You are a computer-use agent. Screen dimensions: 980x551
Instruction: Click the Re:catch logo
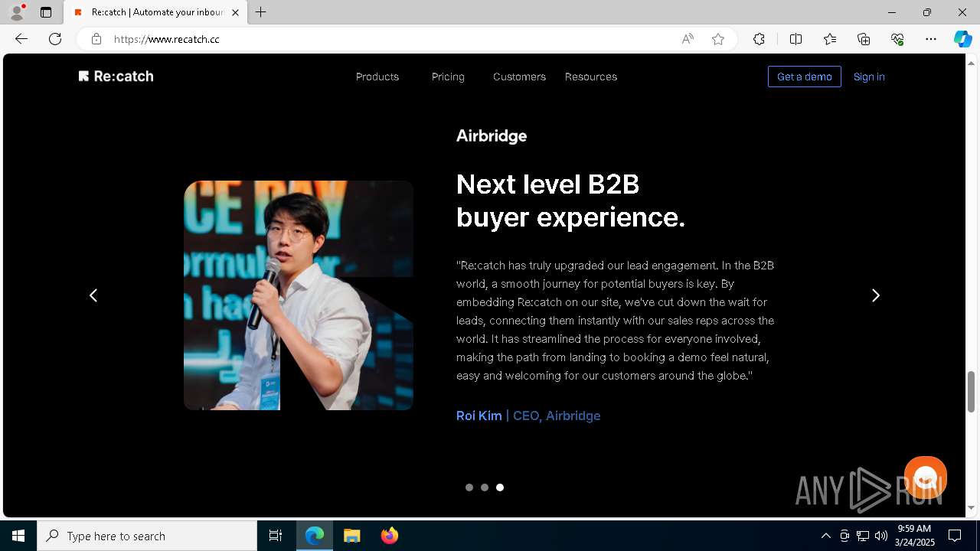tap(116, 76)
